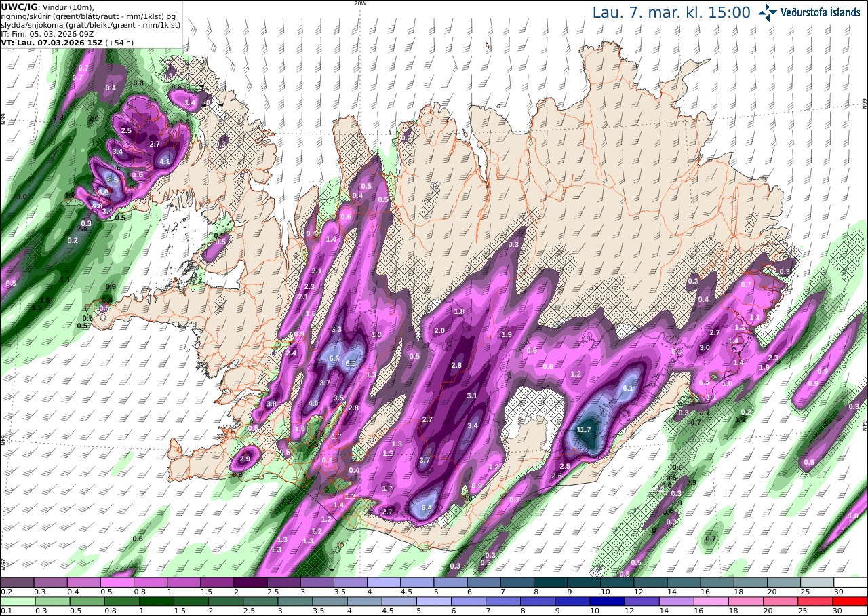Click the Veðurstofa Íslands logo icon
This screenshot has width=868, height=616.
point(768,12)
